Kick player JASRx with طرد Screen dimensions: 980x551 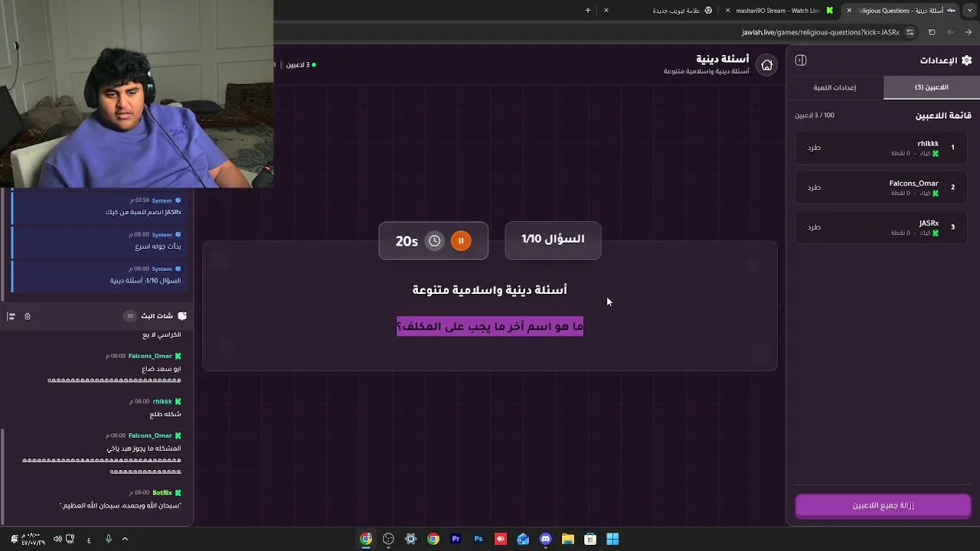[814, 227]
